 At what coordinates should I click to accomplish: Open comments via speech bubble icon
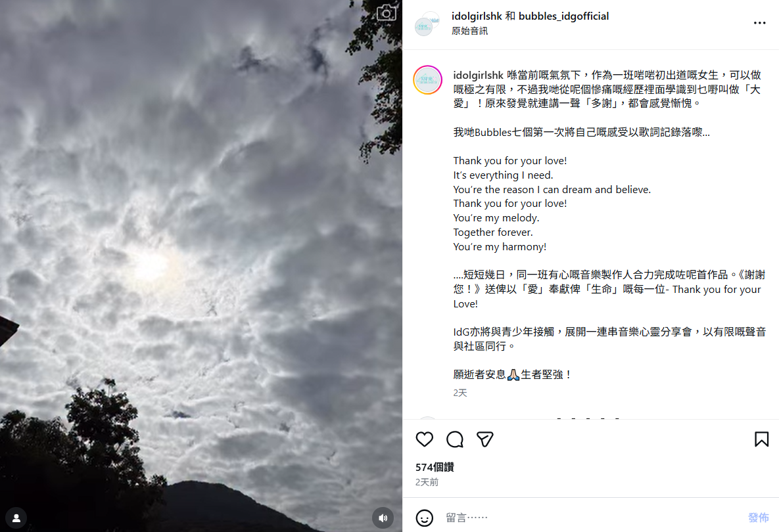coord(455,439)
